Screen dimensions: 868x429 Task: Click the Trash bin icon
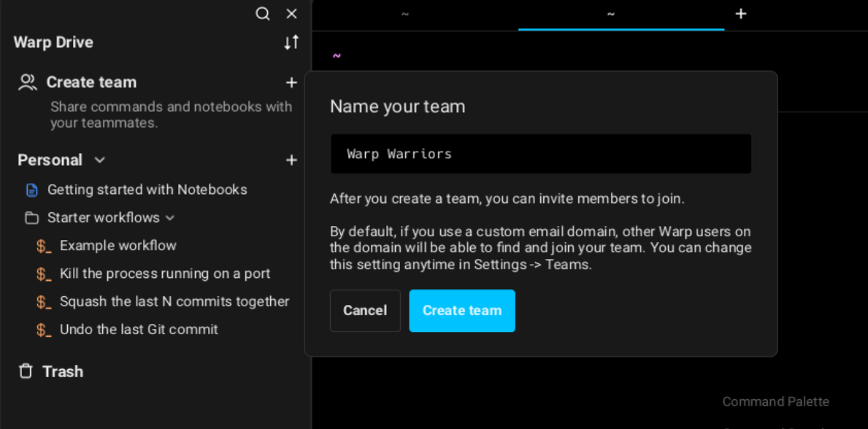pyautogui.click(x=26, y=371)
